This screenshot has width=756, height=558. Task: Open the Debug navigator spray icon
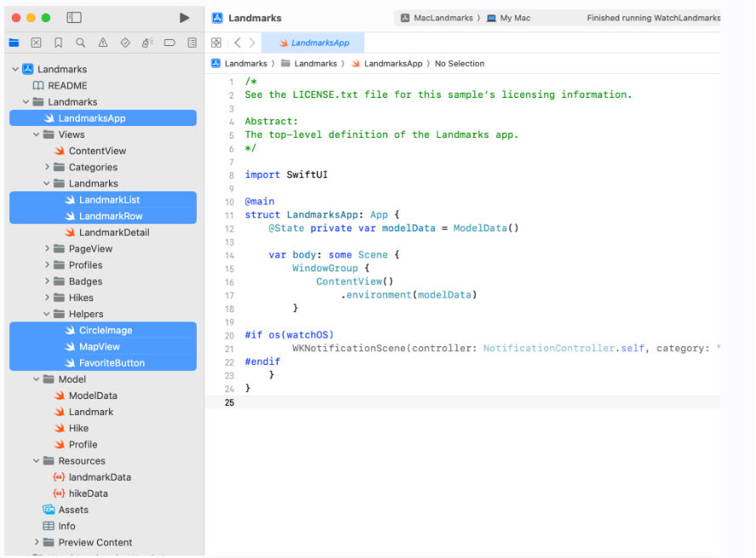pyautogui.click(x=147, y=43)
